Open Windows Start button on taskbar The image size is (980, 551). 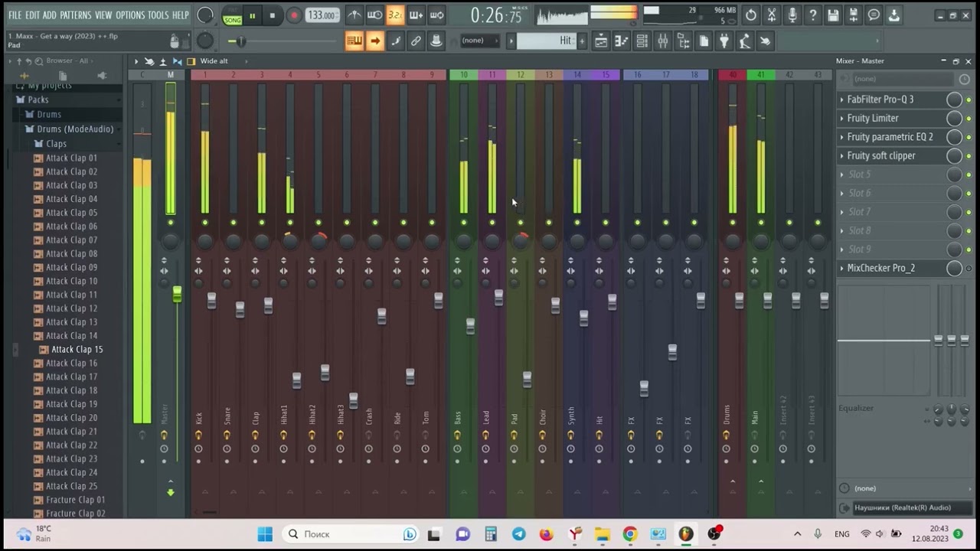[x=265, y=534]
